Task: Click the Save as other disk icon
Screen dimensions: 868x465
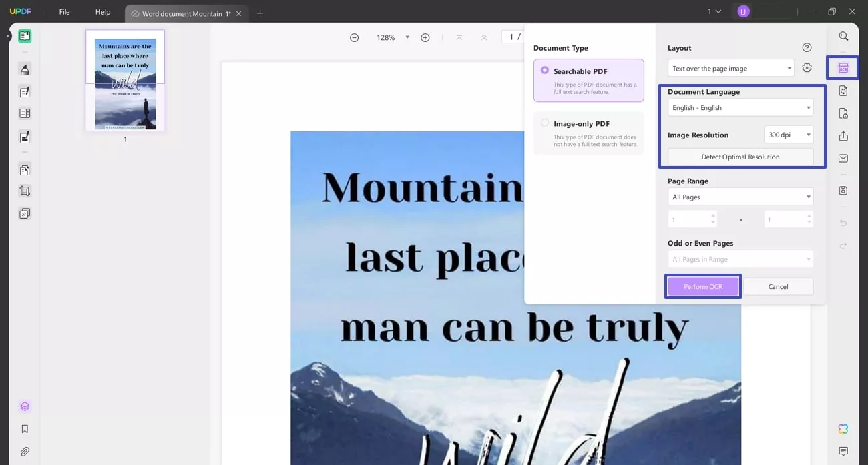Action: 843,191
